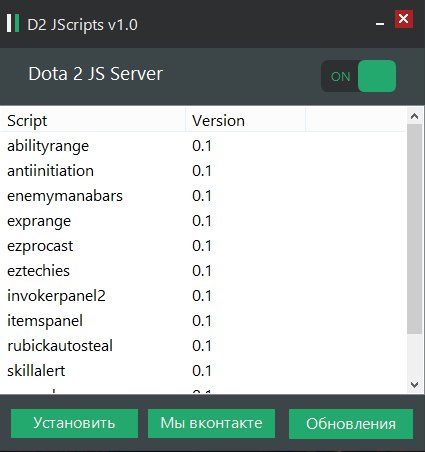This screenshot has height=452, width=425.
Task: Click the script list scrollbar thumb
Action: point(415,229)
